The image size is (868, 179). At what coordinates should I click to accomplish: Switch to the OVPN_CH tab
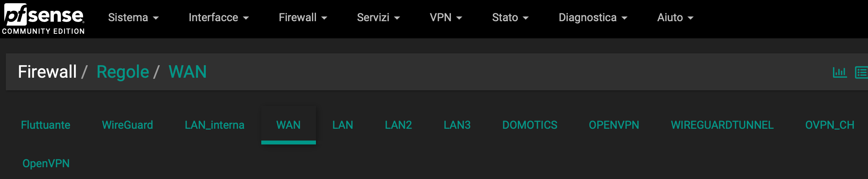[x=829, y=125]
